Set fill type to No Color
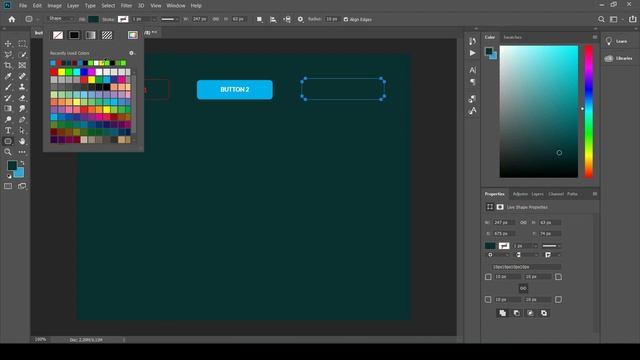The image size is (640, 360). pos(58,35)
